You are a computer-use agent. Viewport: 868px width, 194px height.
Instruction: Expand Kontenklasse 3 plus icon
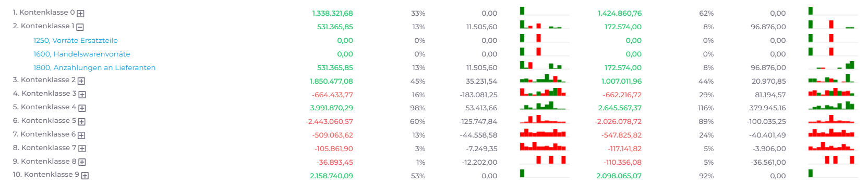click(82, 95)
